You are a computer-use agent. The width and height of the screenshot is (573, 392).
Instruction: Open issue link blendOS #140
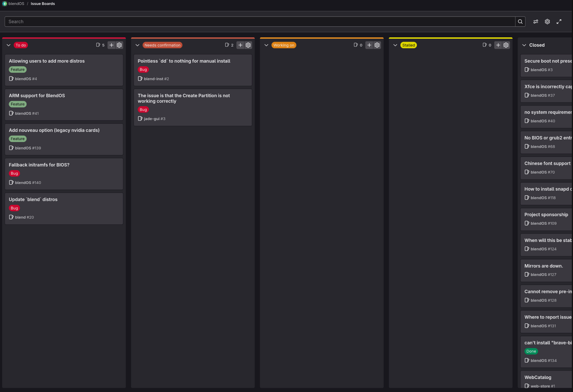point(28,183)
